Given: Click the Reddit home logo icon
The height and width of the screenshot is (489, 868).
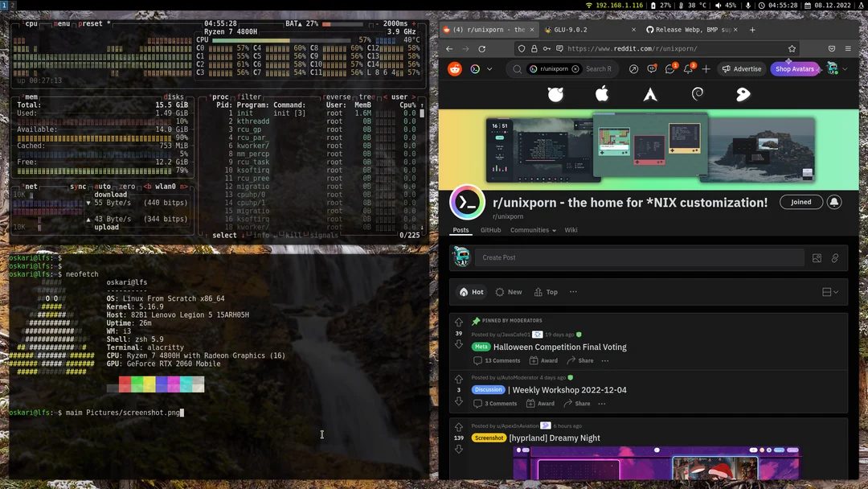Looking at the screenshot, I should click(454, 68).
